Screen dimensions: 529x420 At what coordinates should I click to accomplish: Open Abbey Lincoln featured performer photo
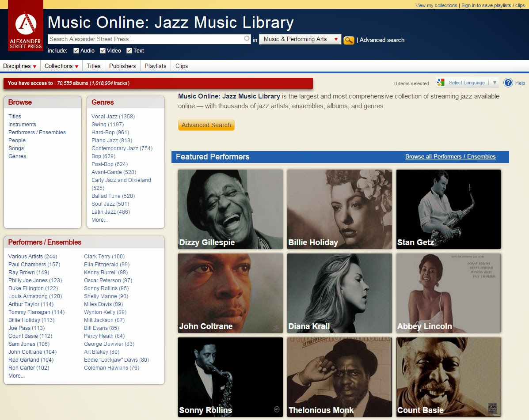tap(449, 293)
